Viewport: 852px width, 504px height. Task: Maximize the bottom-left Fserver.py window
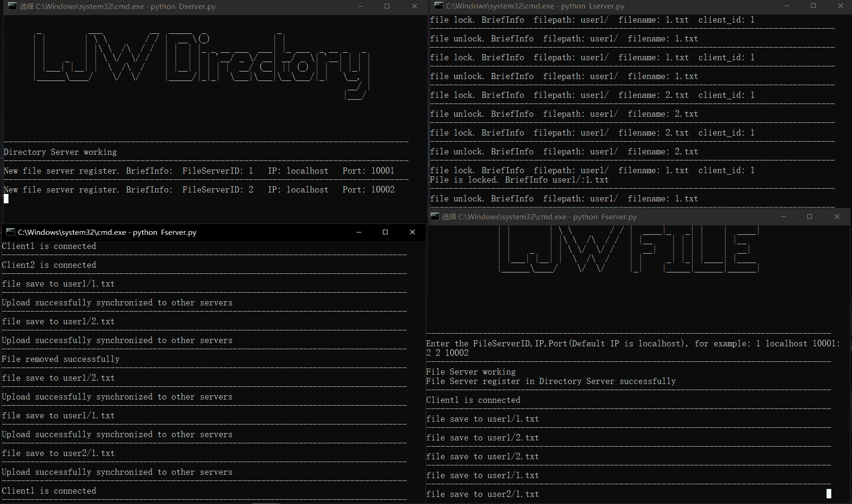(385, 232)
